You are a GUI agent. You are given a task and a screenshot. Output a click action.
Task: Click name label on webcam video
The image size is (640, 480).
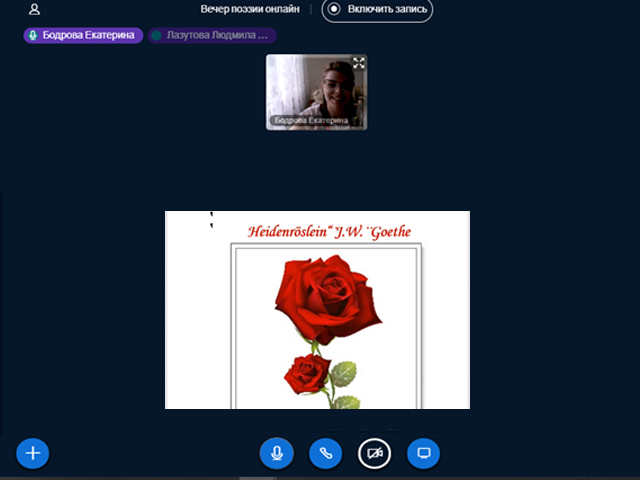[x=311, y=120]
